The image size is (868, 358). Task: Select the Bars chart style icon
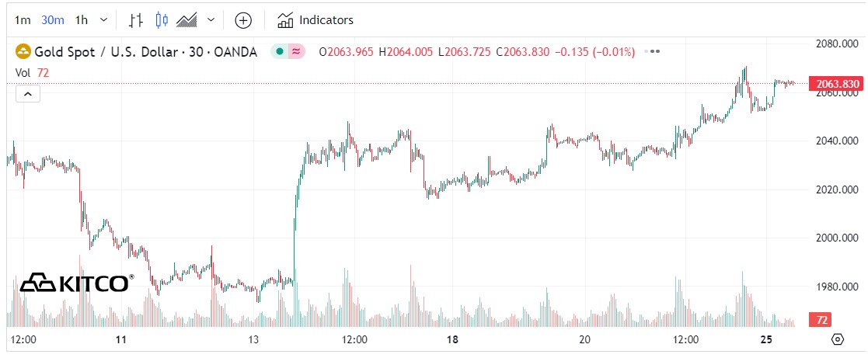click(x=136, y=20)
